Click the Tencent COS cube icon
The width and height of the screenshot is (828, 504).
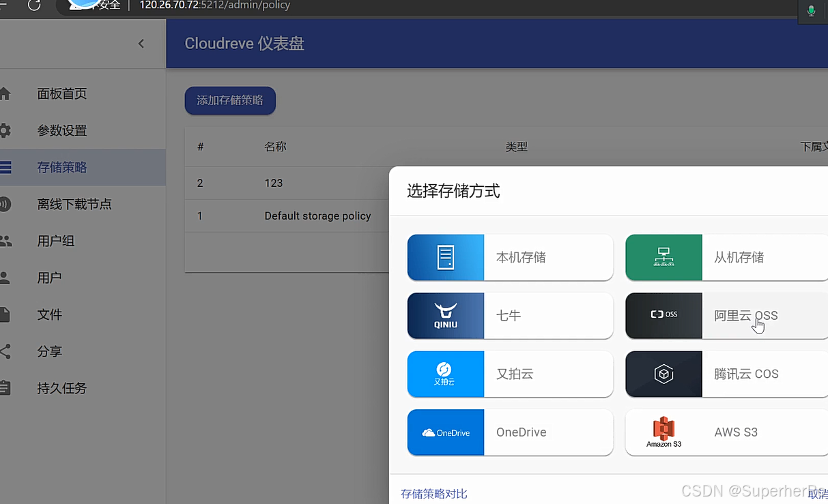[x=663, y=374]
